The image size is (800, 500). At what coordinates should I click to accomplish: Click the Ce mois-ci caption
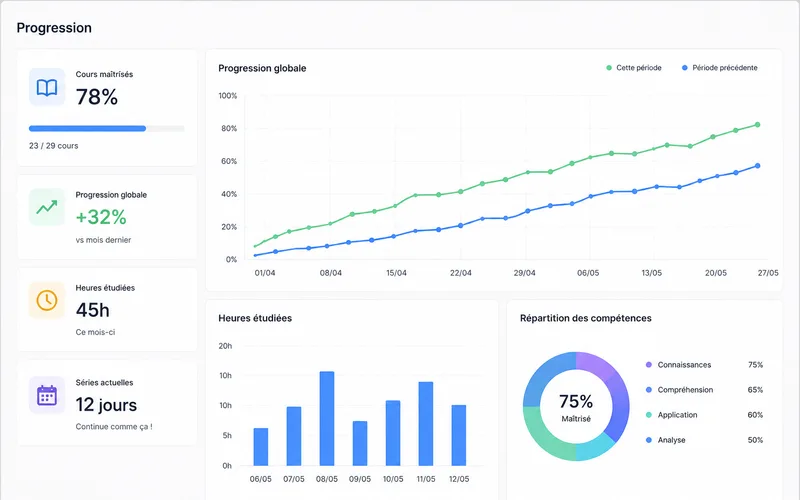tap(95, 332)
